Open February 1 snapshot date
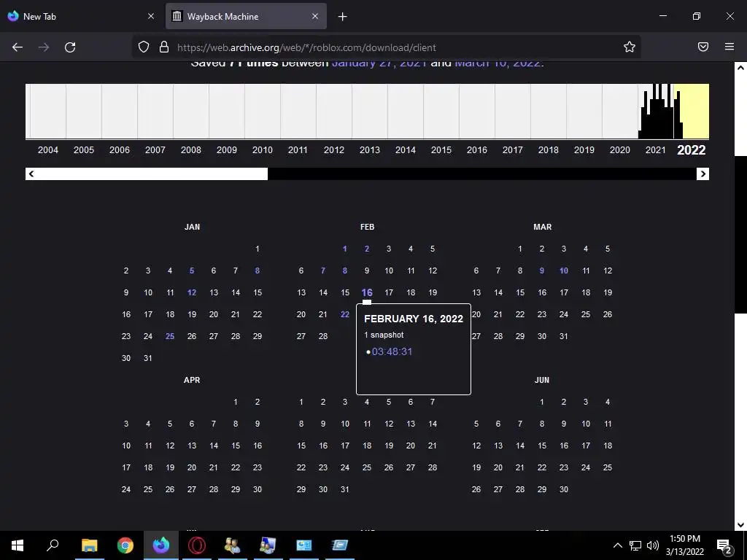 (345, 249)
